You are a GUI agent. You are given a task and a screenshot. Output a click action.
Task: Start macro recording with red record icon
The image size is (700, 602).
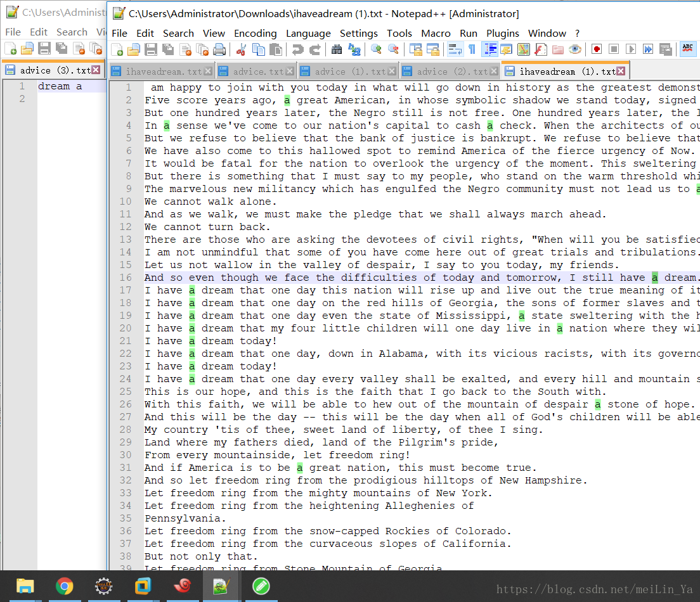coord(597,49)
